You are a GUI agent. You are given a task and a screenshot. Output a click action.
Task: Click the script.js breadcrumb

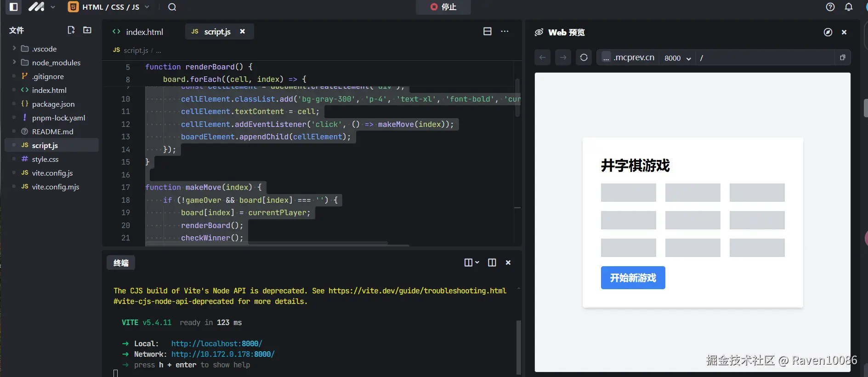pos(136,50)
